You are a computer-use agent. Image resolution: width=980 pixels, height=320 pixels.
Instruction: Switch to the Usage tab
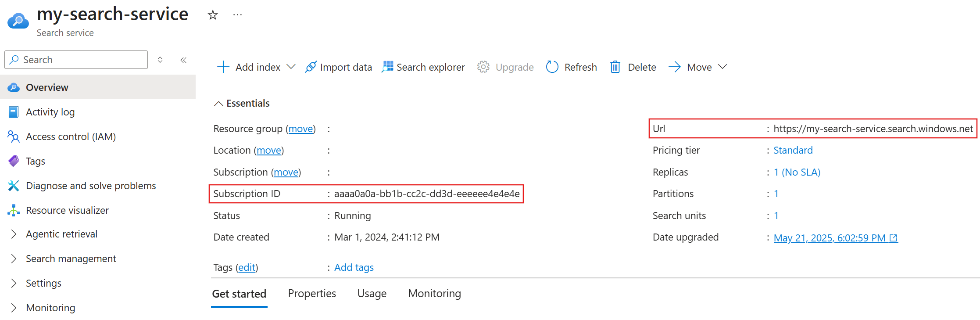pos(372,293)
